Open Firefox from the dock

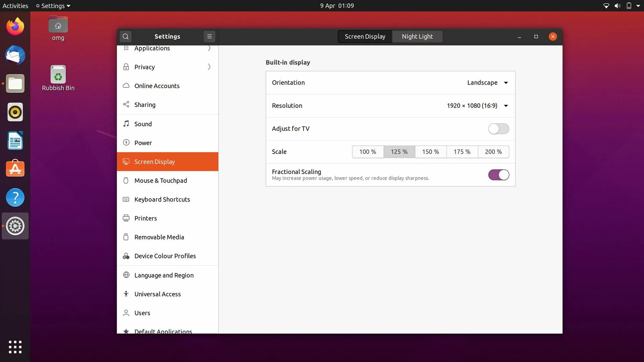tap(15, 27)
